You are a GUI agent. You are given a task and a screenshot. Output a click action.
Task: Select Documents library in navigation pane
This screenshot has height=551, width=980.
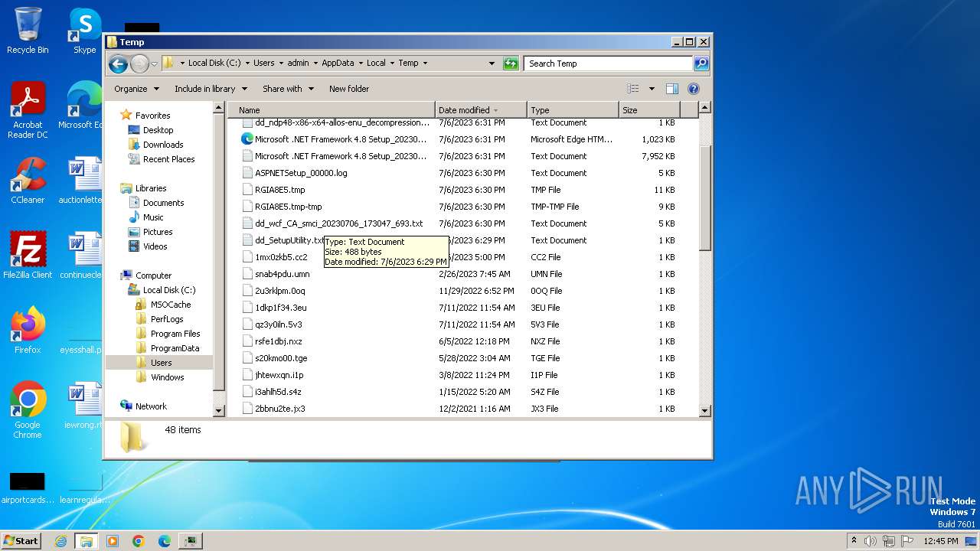163,203
